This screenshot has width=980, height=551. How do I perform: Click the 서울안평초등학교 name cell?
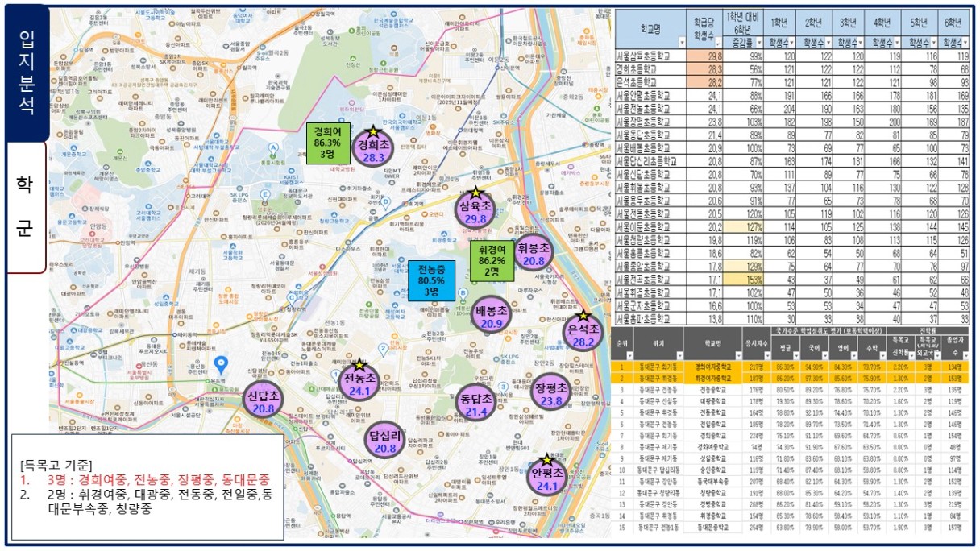651,95
